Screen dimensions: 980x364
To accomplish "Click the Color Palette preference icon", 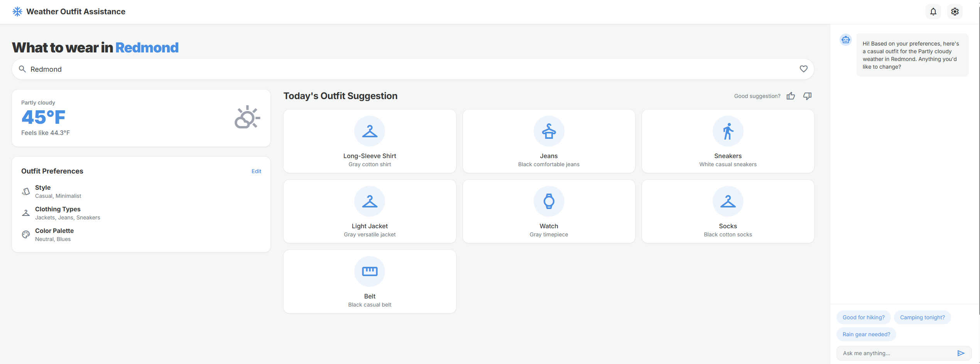I will pos(25,234).
